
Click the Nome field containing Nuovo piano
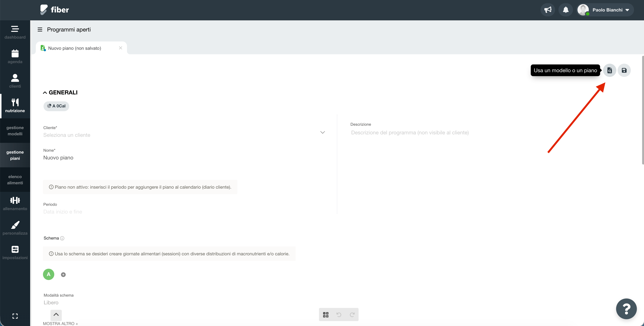point(184,158)
